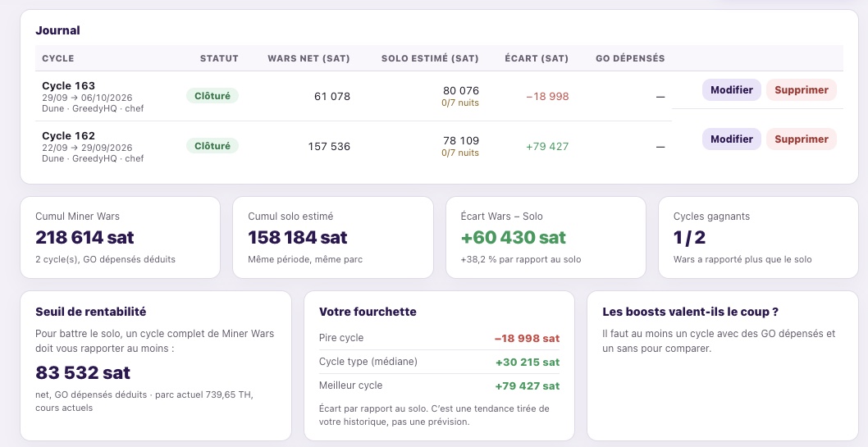
Task: Click Supprimer button for Cycle 163
Action: [801, 89]
